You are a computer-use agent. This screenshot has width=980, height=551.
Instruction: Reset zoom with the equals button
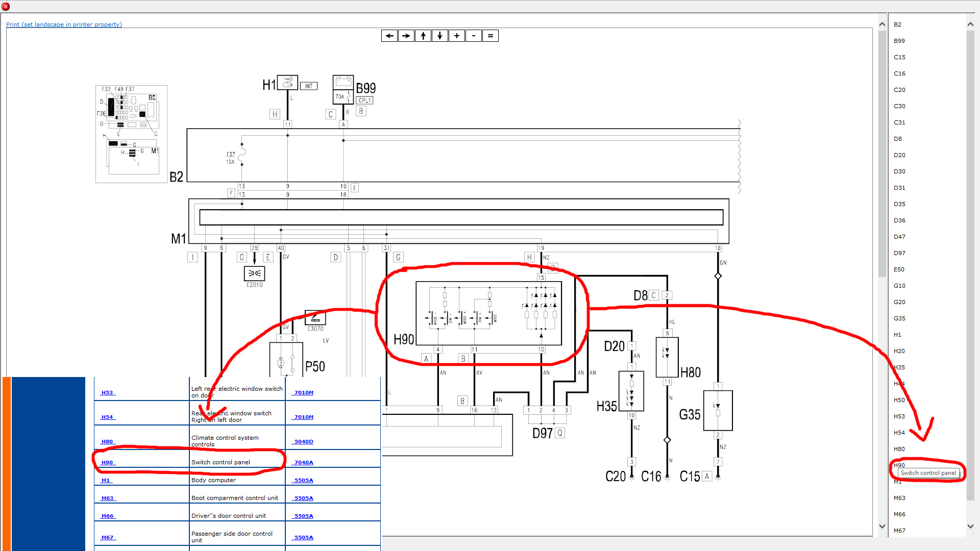pos(491,36)
